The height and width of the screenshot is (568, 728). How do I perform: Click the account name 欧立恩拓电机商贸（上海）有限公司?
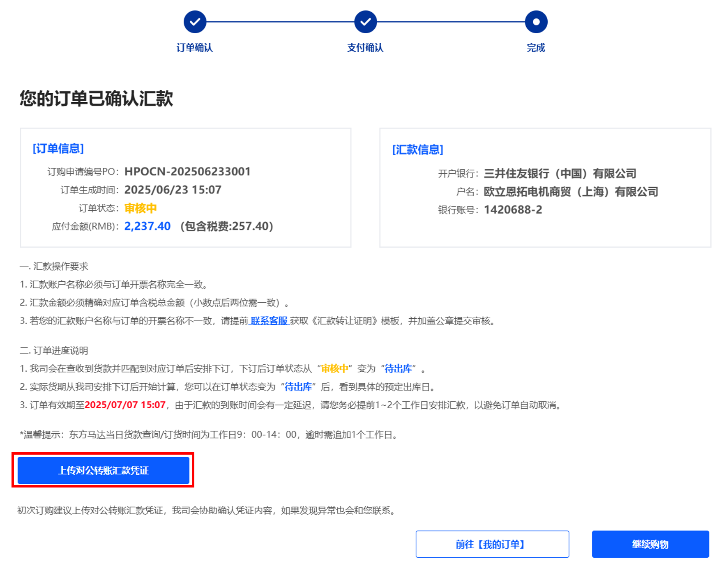pos(571,192)
